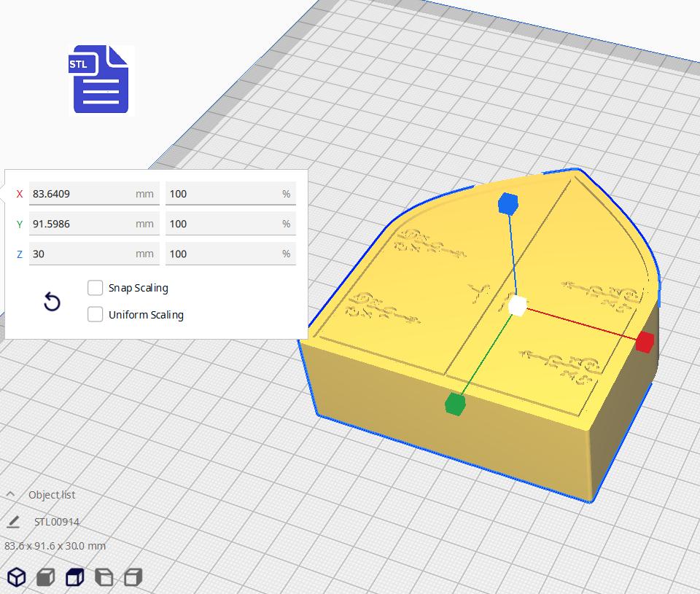
Task: Select the front view cube icon
Action: point(45,578)
